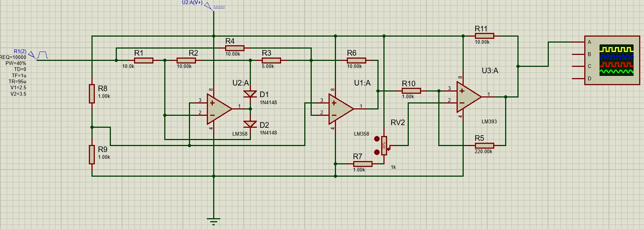Select resistor R2 component body
The width and height of the screenshot is (644, 229).
186,61
